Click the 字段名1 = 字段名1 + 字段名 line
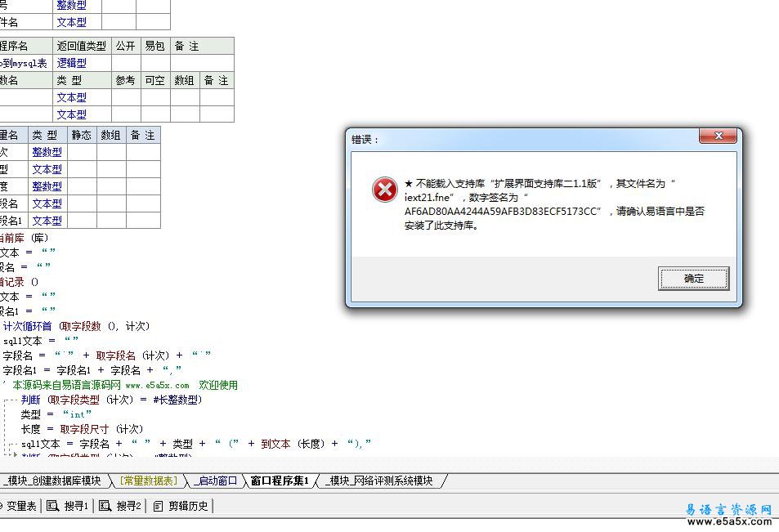The image size is (779, 532). (x=92, y=370)
